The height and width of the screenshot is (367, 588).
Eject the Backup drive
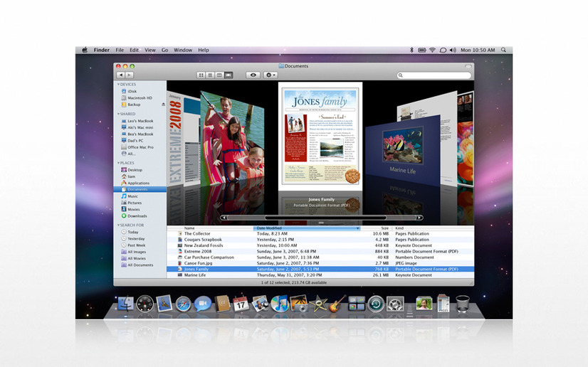(163, 105)
